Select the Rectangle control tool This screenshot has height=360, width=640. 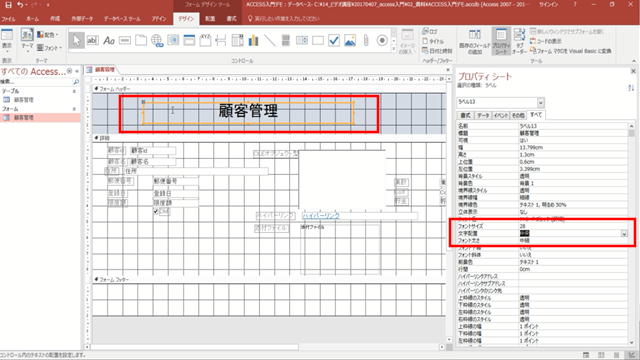point(318,40)
